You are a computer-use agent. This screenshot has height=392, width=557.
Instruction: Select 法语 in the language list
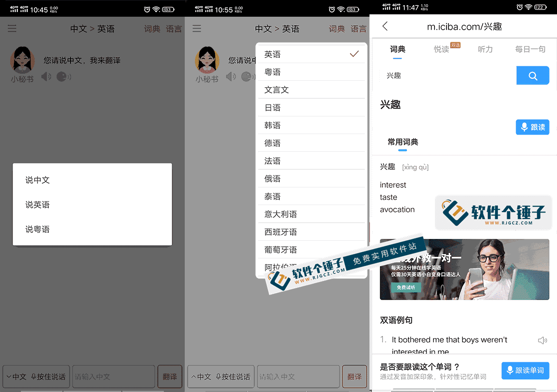point(311,161)
